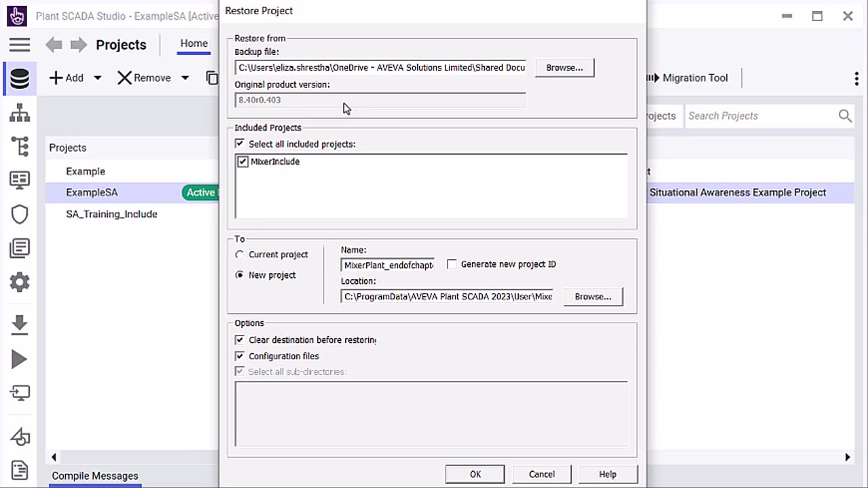Browse for the project location
868x488 pixels.
[593, 297]
